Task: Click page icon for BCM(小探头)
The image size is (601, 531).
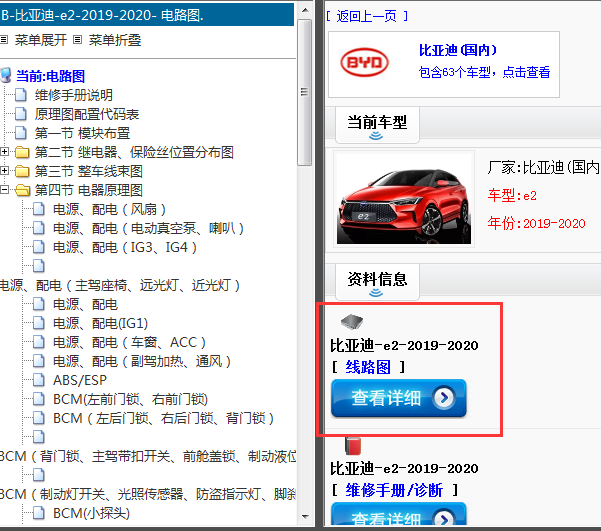Action: [39, 513]
